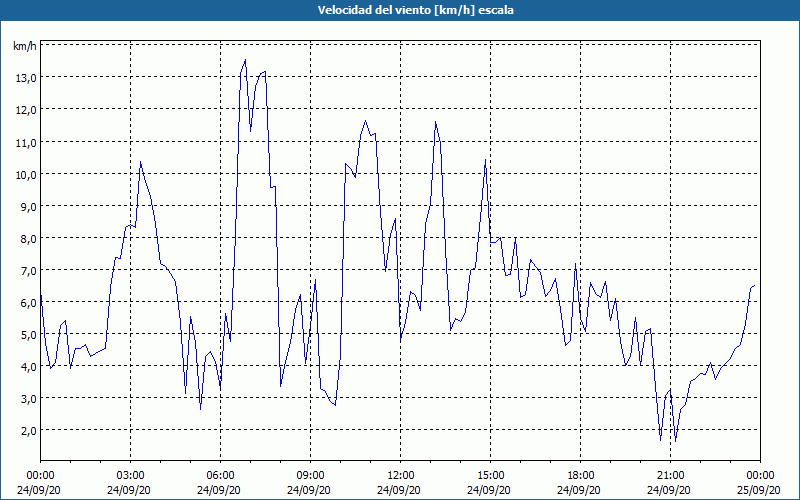Click the 6,0 y-axis value
The image size is (800, 500).
[28, 303]
